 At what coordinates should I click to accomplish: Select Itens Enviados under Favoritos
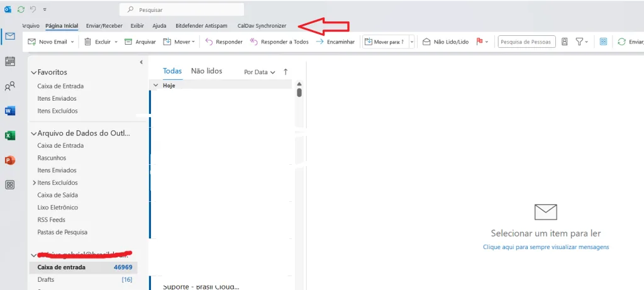point(57,99)
